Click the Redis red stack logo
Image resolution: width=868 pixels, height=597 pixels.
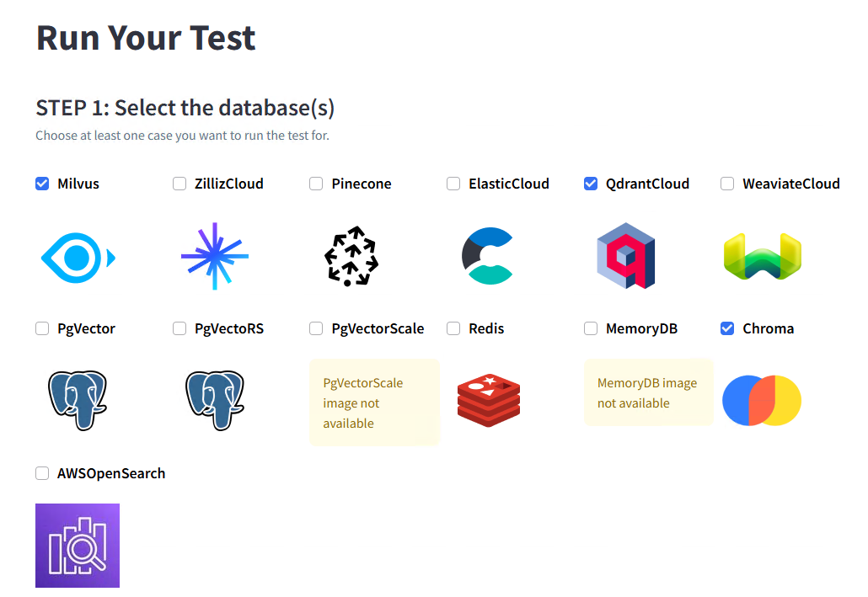[x=489, y=400]
